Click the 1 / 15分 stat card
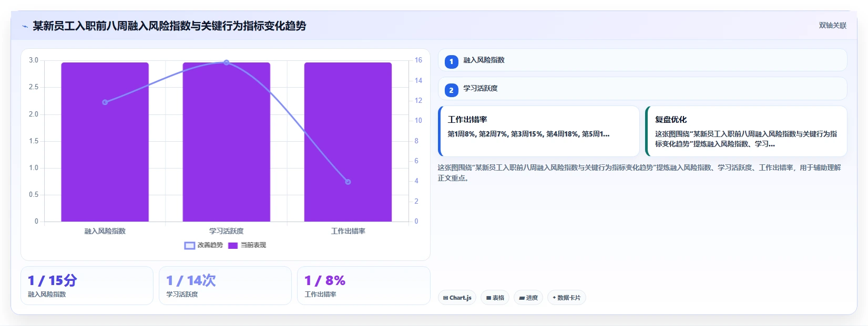Viewport: 868px width, 326px height. (87, 286)
